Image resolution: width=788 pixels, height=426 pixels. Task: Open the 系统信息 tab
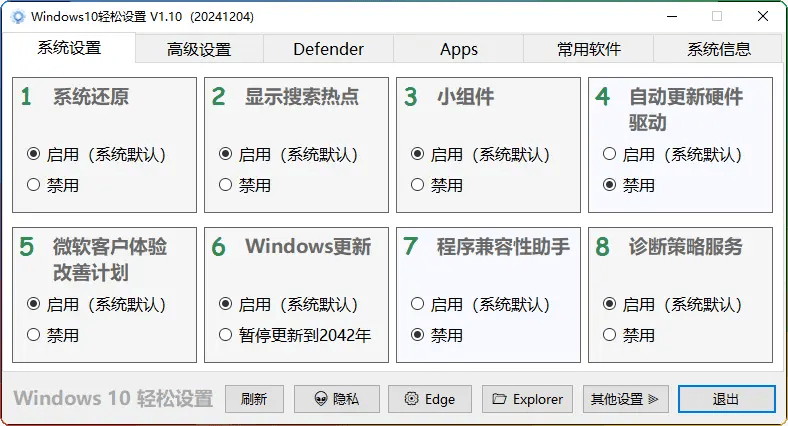[718, 49]
